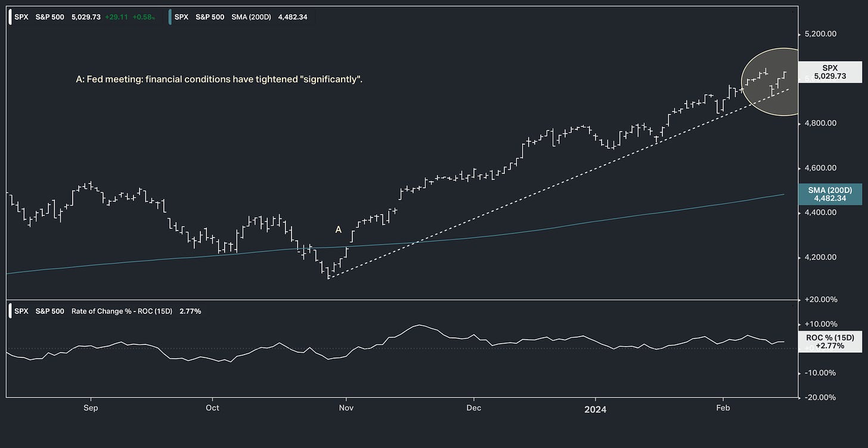This screenshot has height=448, width=868.
Task: Click the Feb date label
Action: (723, 408)
